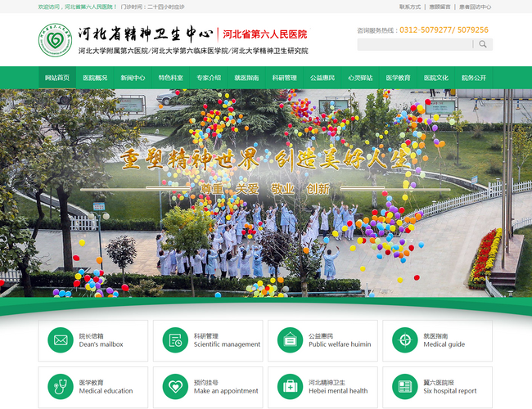Open the Scientific management icon
This screenshot has height=409, width=532.
(x=175, y=339)
